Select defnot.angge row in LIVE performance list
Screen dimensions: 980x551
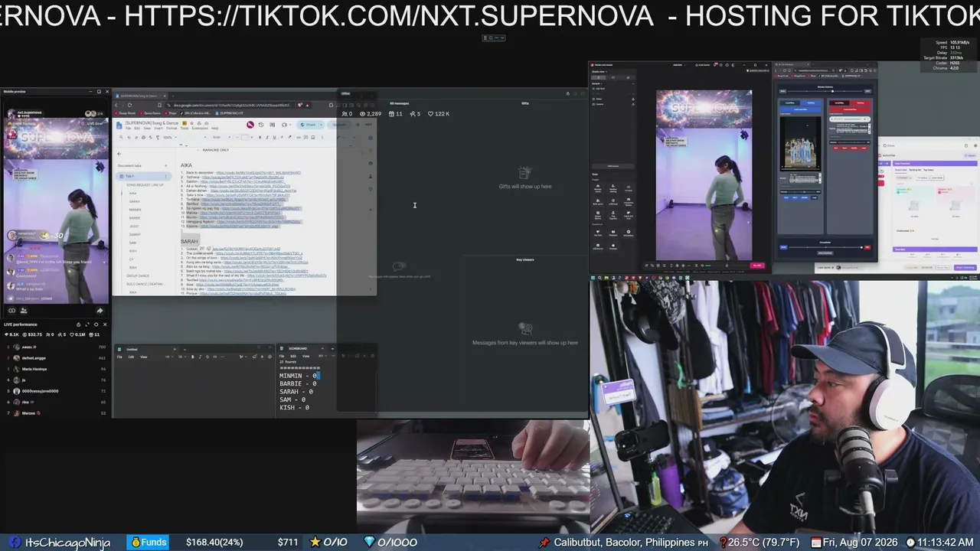pos(57,357)
